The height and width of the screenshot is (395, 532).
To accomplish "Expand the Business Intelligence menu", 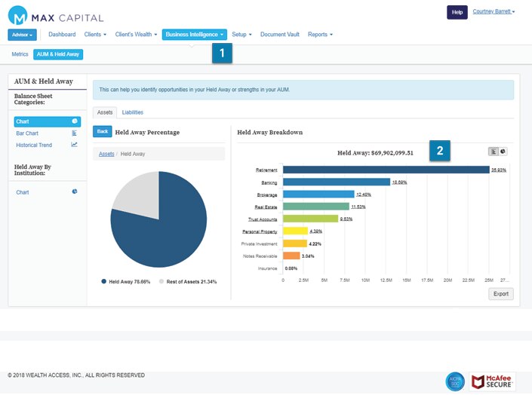I will 195,35.
